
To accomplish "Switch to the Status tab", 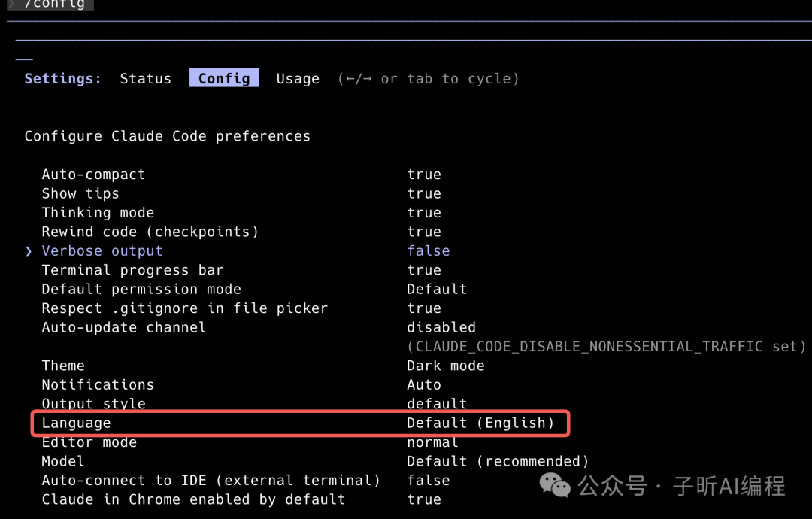I will tap(145, 79).
